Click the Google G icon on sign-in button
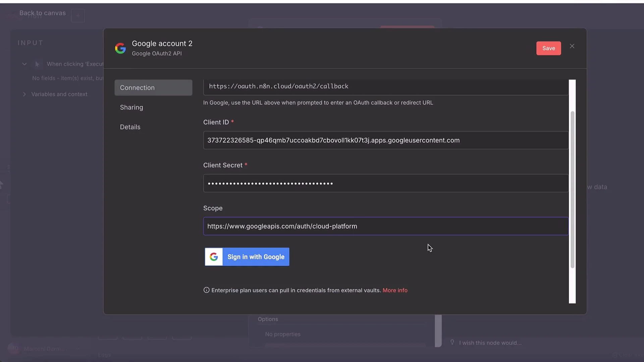Screen dimensions: 644x362 tap(214, 257)
